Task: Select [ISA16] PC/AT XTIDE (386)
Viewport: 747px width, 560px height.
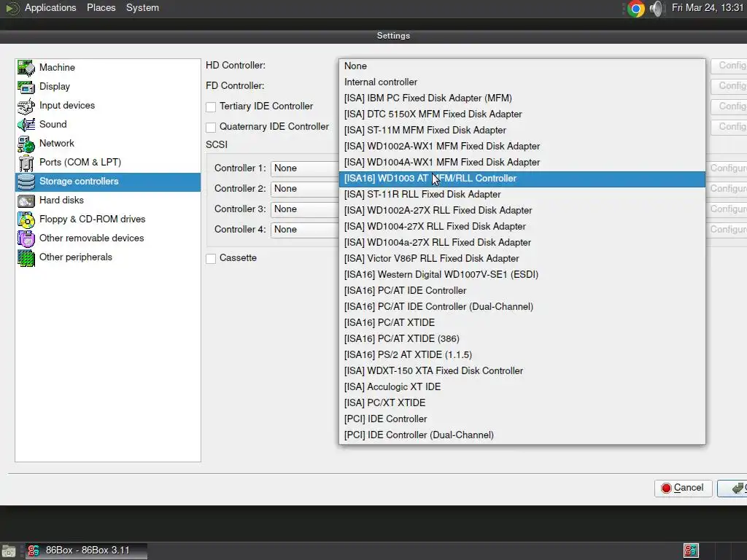Action: click(x=522, y=339)
